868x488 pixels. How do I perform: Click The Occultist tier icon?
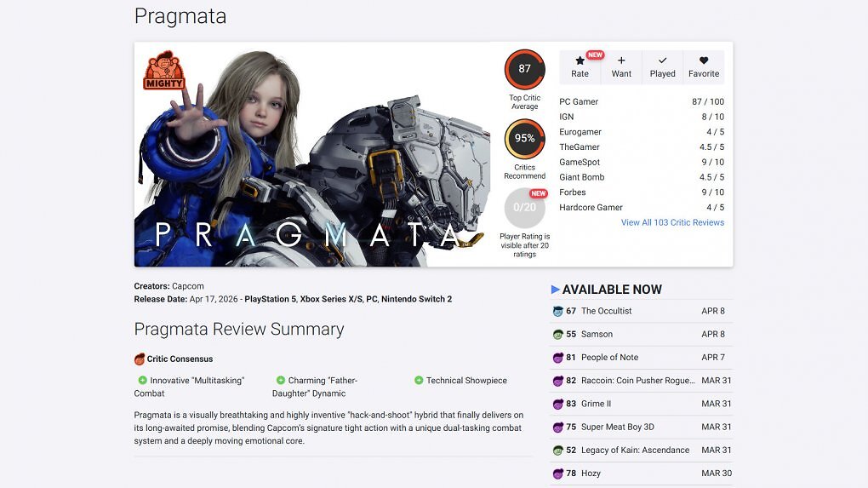(x=557, y=312)
